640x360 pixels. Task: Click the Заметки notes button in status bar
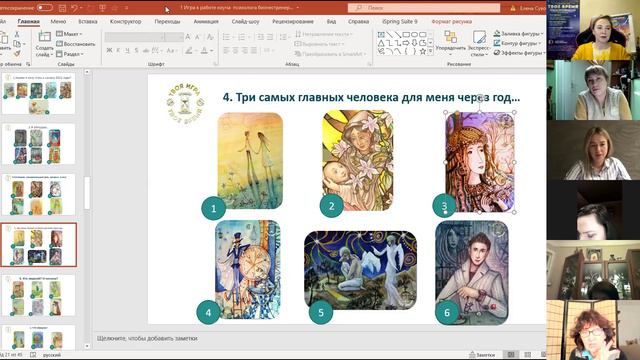tap(482, 355)
